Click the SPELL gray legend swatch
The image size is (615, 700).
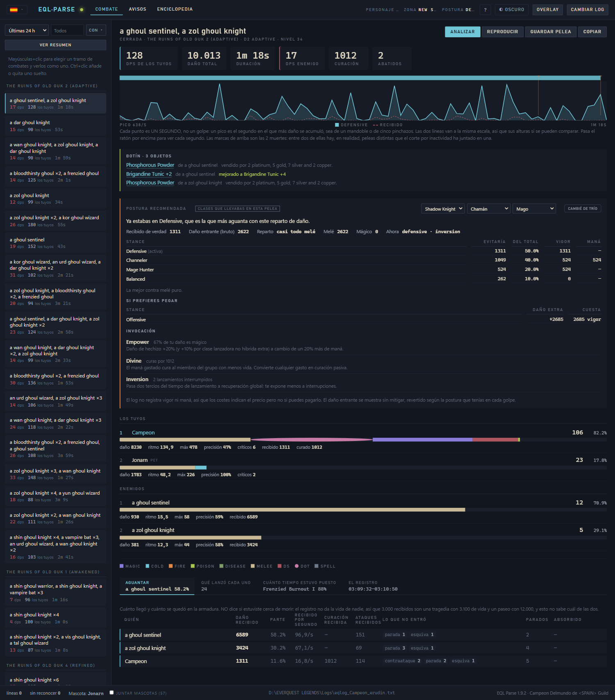pyautogui.click(x=317, y=566)
